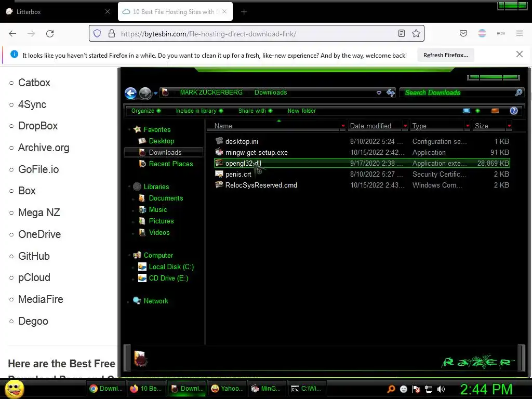Viewport: 532px width, 399px height.
Task: Expand or collapse the Favorites group
Action: [129, 129]
